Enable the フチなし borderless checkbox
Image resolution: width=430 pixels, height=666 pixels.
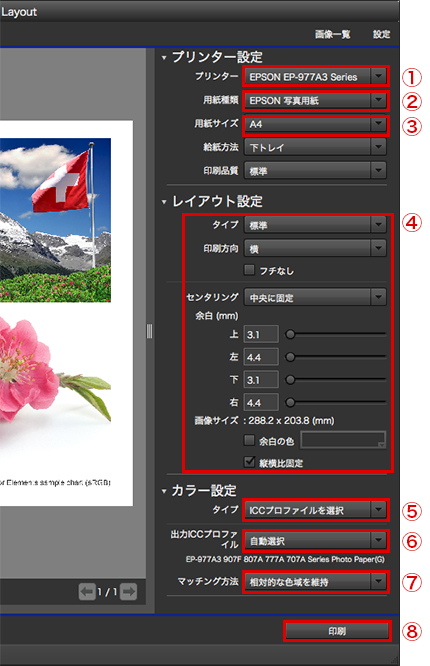[249, 270]
